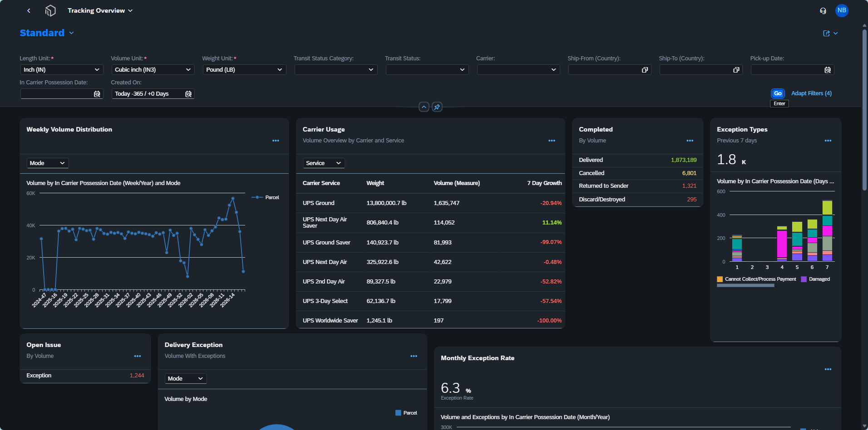Open Monthly Exception Rate card more options

pos(828,369)
